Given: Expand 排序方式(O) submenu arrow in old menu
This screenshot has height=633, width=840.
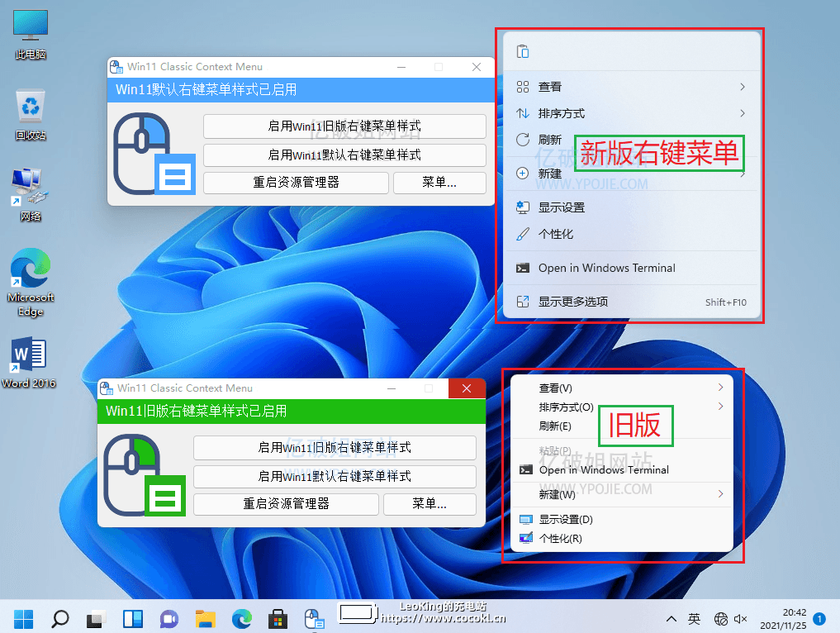Looking at the screenshot, I should pos(720,407).
